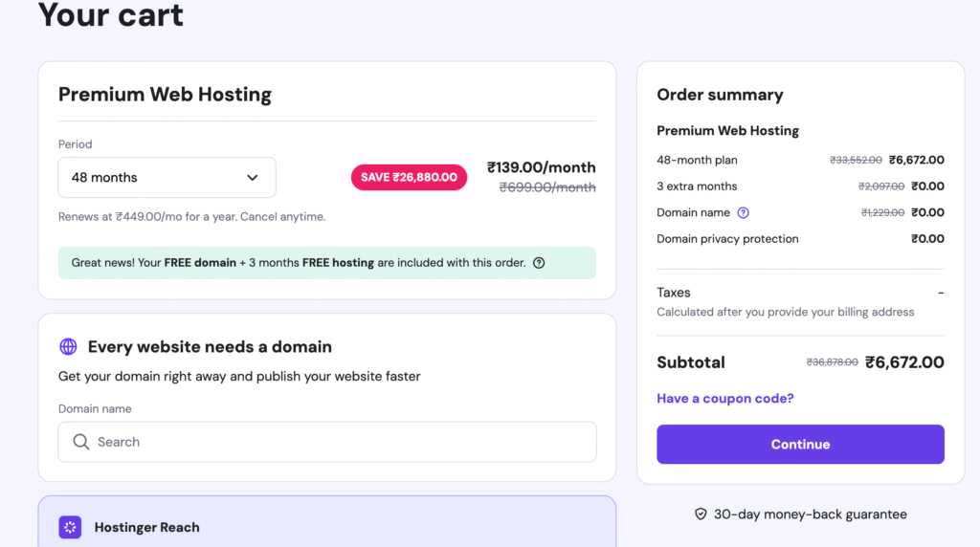980x547 pixels.
Task: Click the magnifier icon in the domain search
Action: pos(80,442)
